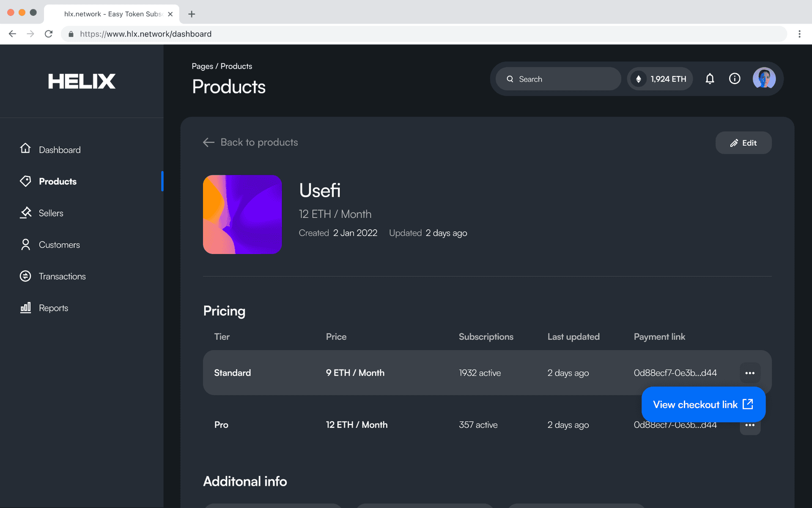View the Transactions section
The width and height of the screenshot is (812, 508).
click(x=62, y=276)
